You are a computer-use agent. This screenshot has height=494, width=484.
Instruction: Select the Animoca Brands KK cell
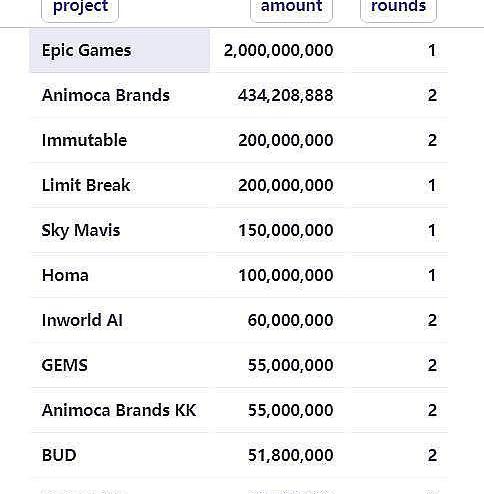120,410
